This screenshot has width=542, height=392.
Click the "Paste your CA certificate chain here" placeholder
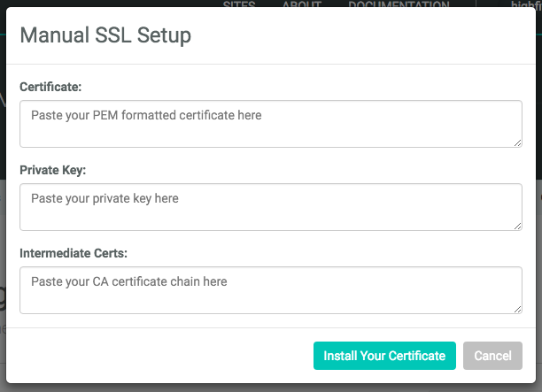[x=129, y=281]
